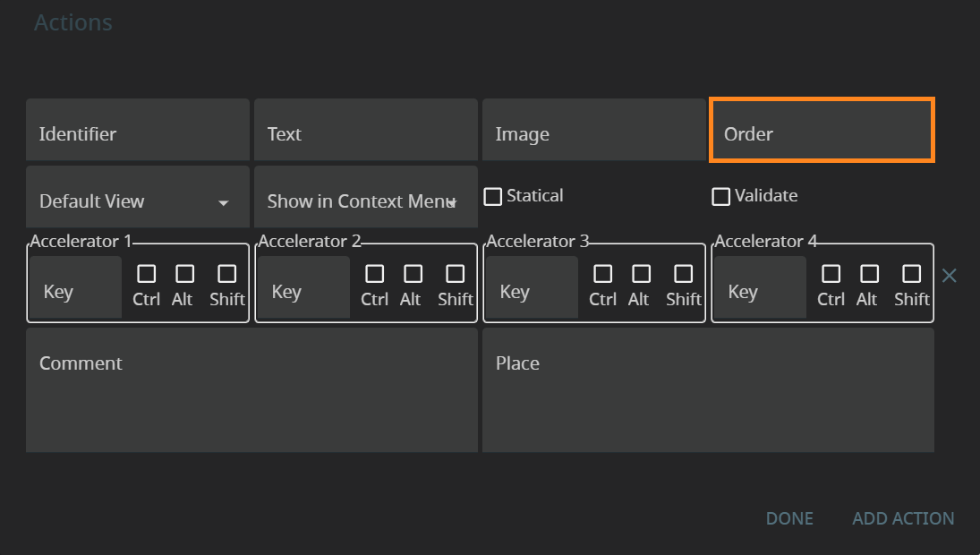
Task: Click the Order input field
Action: (822, 133)
